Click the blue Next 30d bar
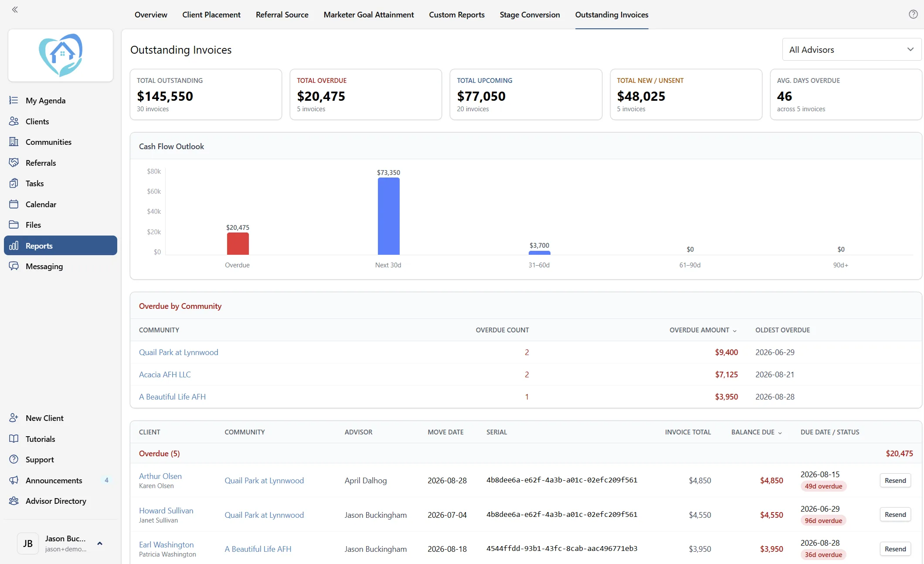Image resolution: width=924 pixels, height=564 pixels. pos(389,216)
